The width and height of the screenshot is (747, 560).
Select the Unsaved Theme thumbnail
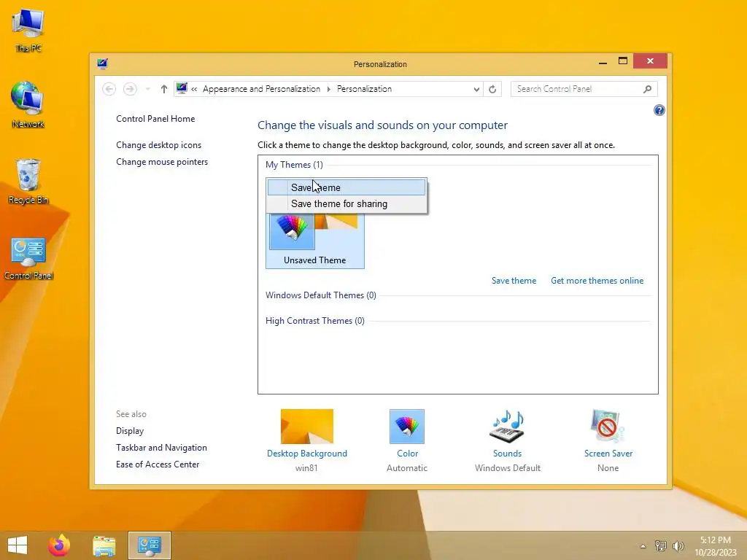pyautogui.click(x=315, y=241)
